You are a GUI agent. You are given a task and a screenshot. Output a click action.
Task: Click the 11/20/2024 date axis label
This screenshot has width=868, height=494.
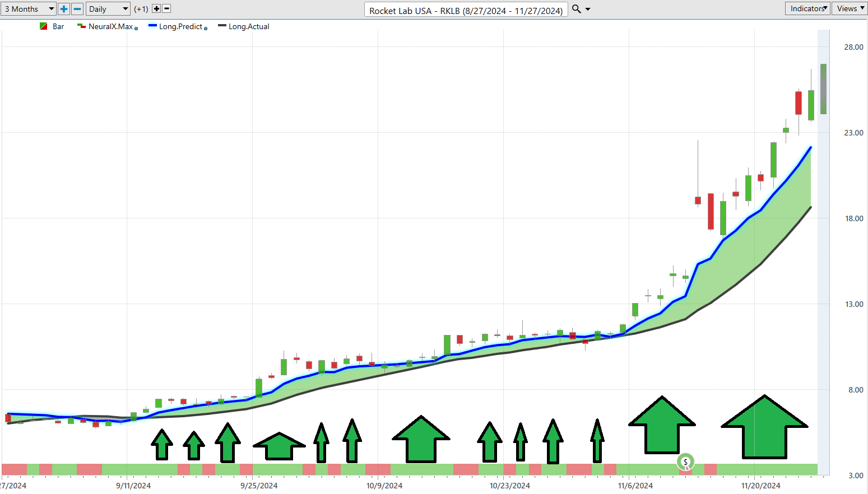(x=761, y=486)
